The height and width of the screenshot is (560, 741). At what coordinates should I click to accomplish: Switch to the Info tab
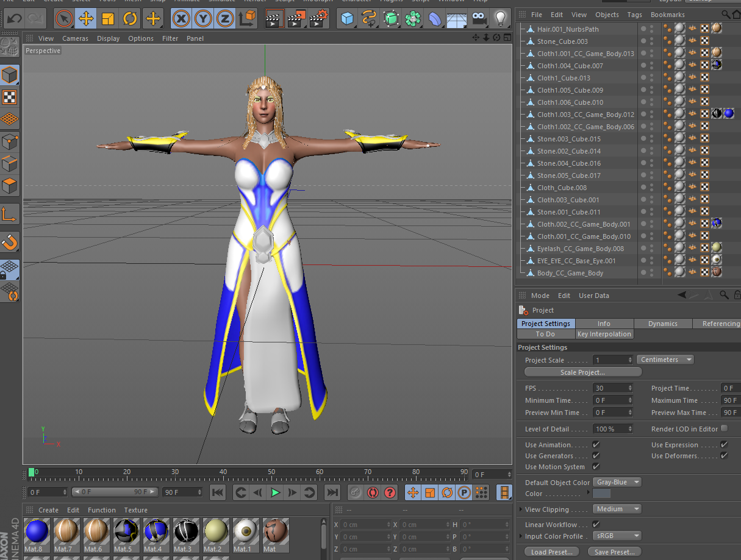point(604,324)
